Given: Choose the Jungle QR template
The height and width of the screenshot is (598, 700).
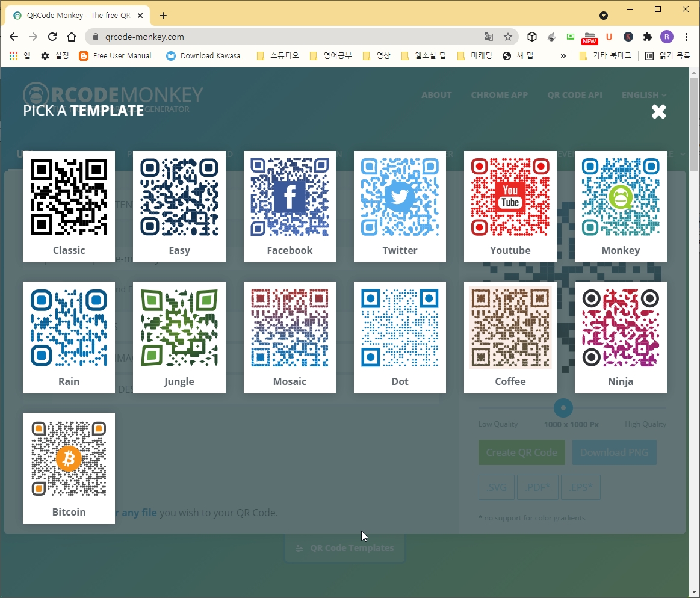Looking at the screenshot, I should pos(179,338).
